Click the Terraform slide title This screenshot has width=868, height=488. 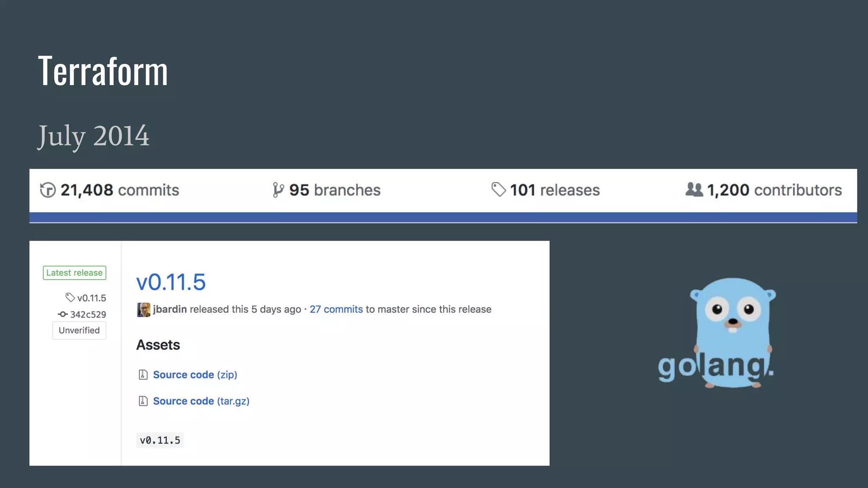(x=103, y=71)
